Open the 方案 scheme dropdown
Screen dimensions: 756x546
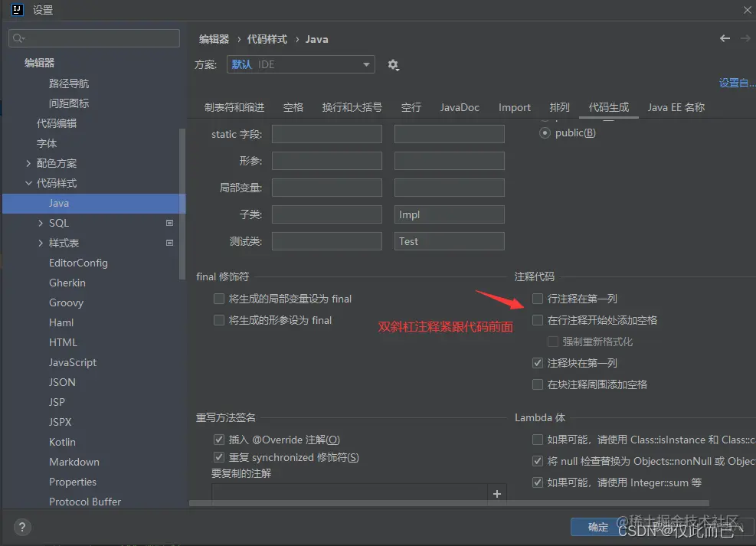click(300, 64)
